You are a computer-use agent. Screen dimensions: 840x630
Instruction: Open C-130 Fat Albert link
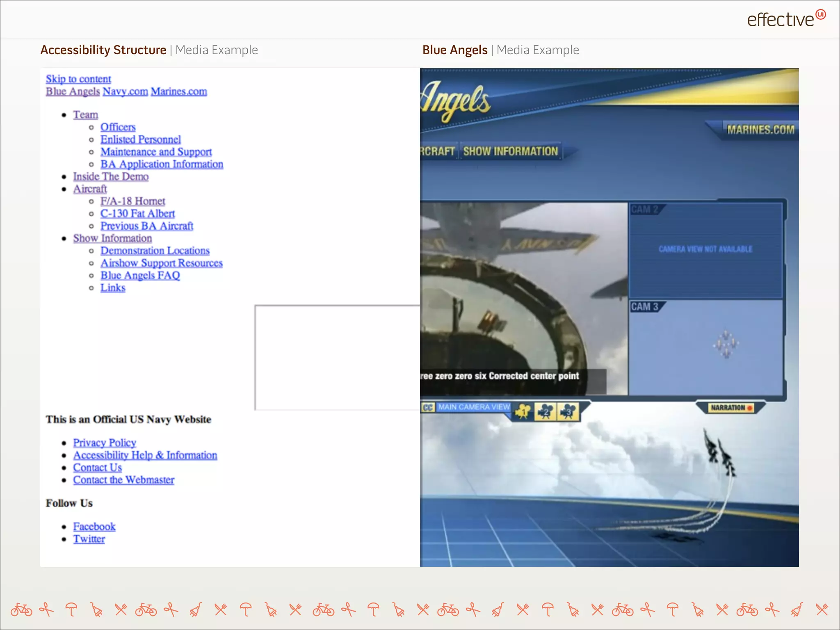(137, 214)
